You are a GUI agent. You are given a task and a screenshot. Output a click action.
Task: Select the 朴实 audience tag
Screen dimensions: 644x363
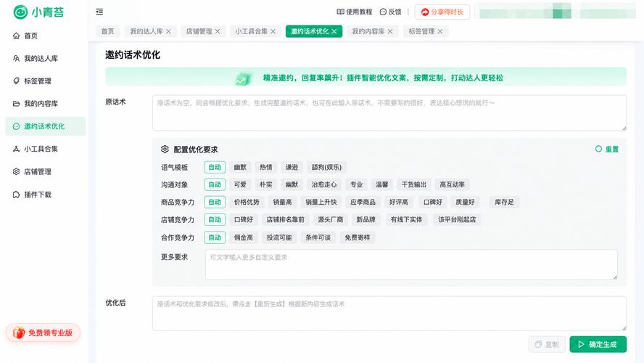(266, 184)
